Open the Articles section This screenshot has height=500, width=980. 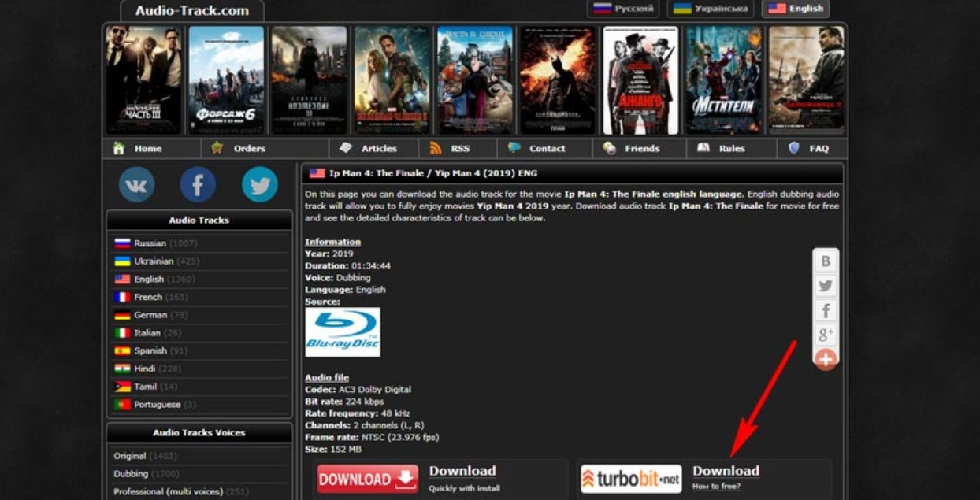[x=378, y=148]
